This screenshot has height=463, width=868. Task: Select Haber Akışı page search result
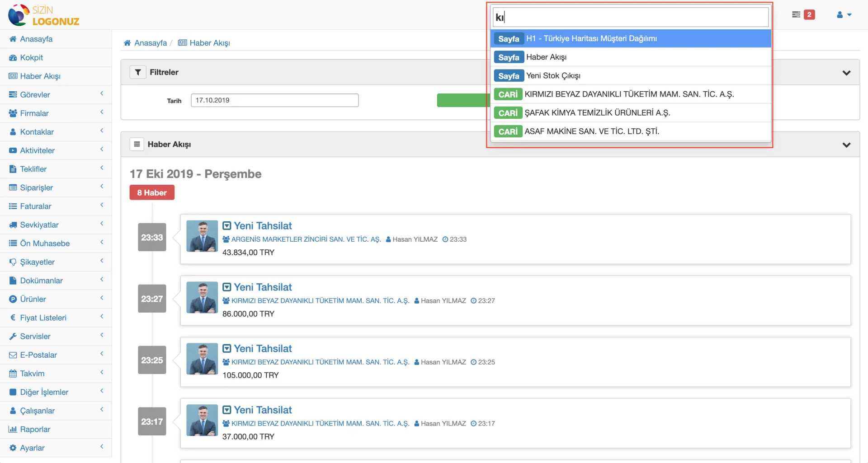click(631, 57)
